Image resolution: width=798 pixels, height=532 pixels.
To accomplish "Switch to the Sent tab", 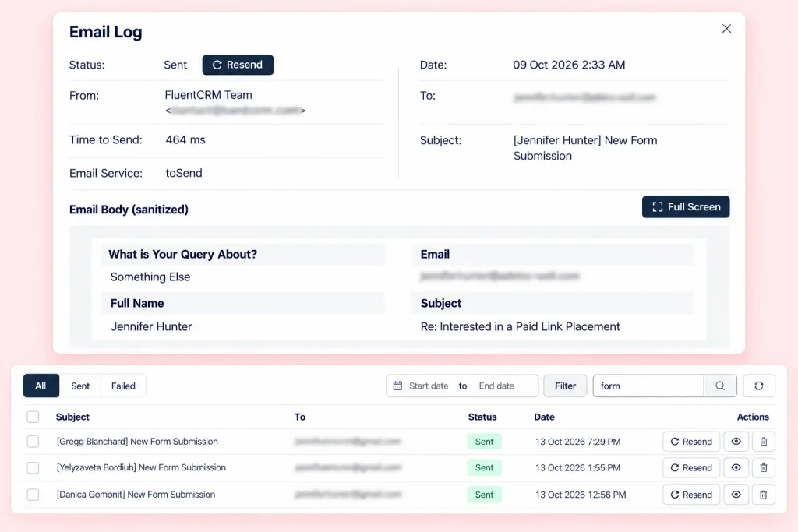I will click(x=80, y=386).
